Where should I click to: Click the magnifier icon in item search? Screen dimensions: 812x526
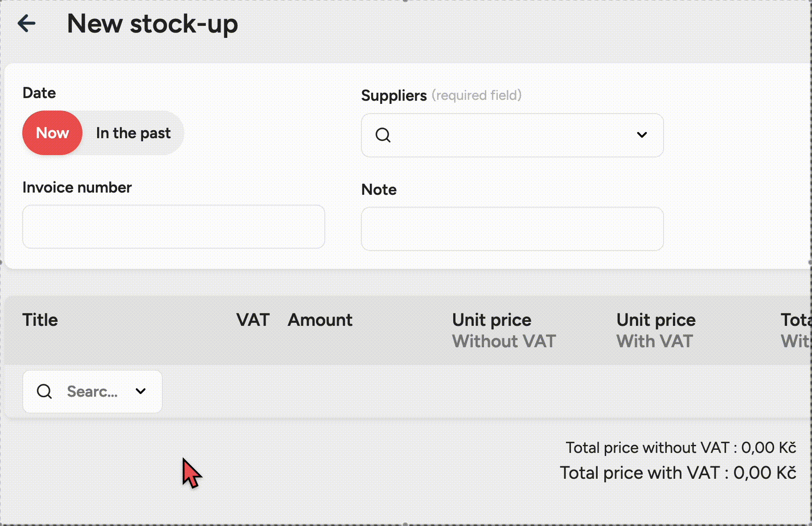click(x=45, y=391)
